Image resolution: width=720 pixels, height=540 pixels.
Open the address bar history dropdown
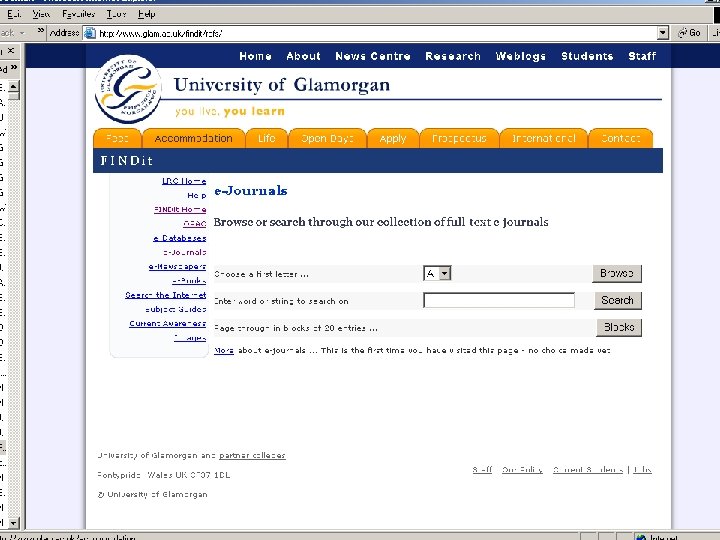(x=663, y=33)
